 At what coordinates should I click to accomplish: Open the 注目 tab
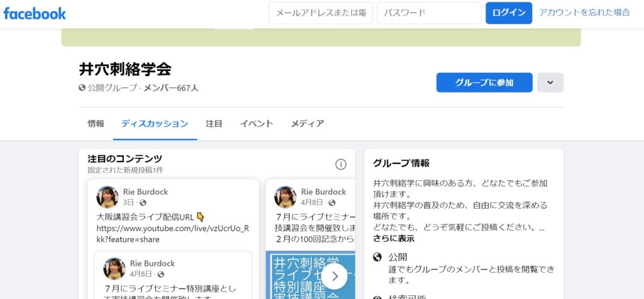pyautogui.click(x=214, y=124)
